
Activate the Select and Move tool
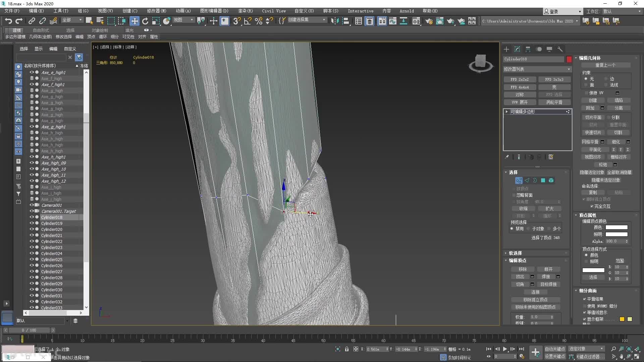pyautogui.click(x=135, y=21)
